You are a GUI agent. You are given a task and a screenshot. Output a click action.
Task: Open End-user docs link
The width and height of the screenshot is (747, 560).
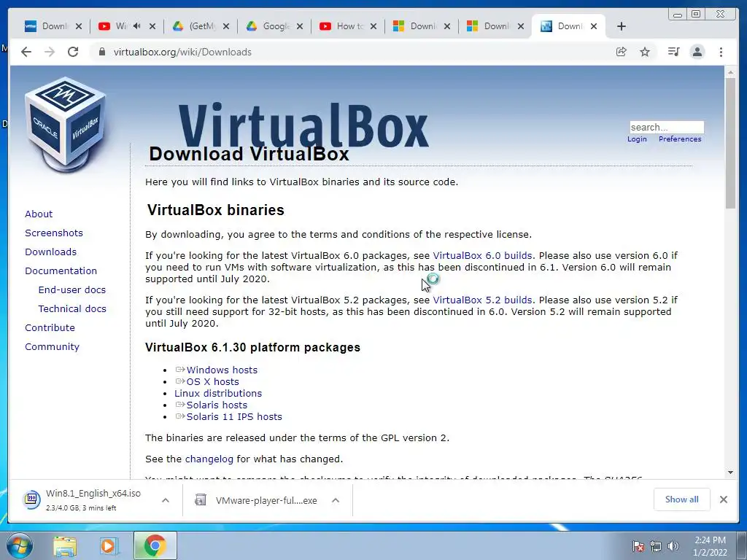tap(72, 290)
